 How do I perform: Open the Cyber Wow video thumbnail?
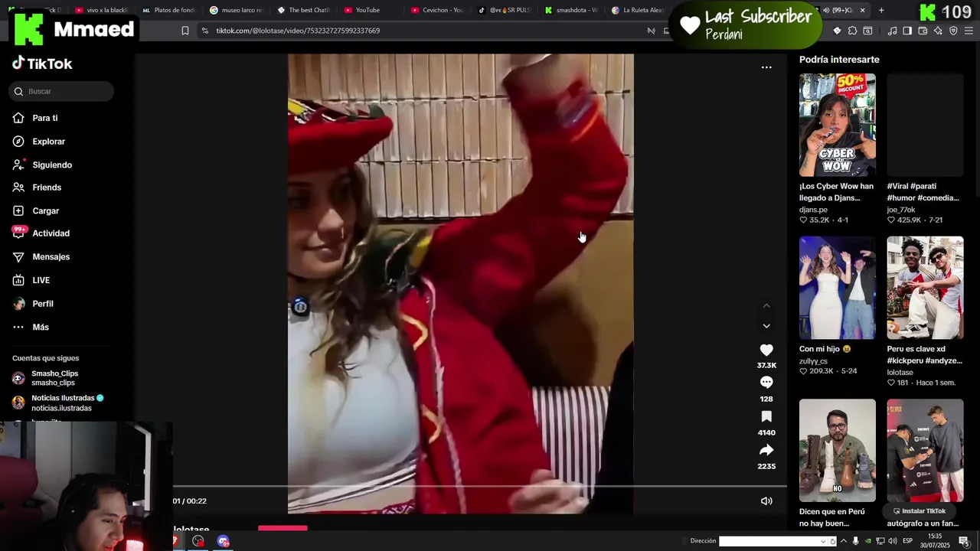pos(838,125)
